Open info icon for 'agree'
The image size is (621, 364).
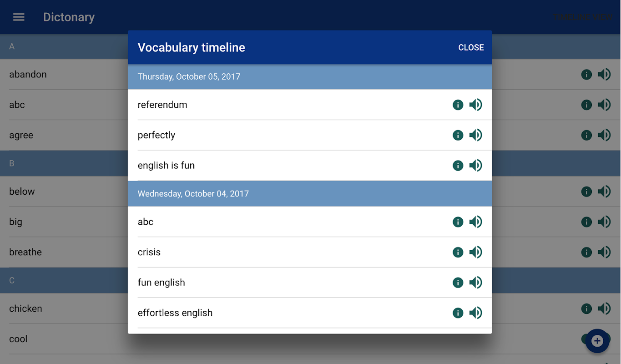pos(586,135)
